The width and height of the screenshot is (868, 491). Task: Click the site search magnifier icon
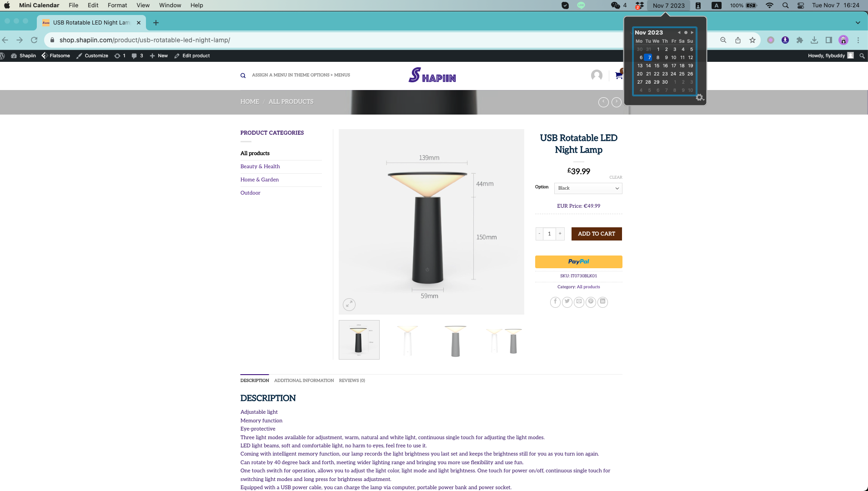[243, 75]
